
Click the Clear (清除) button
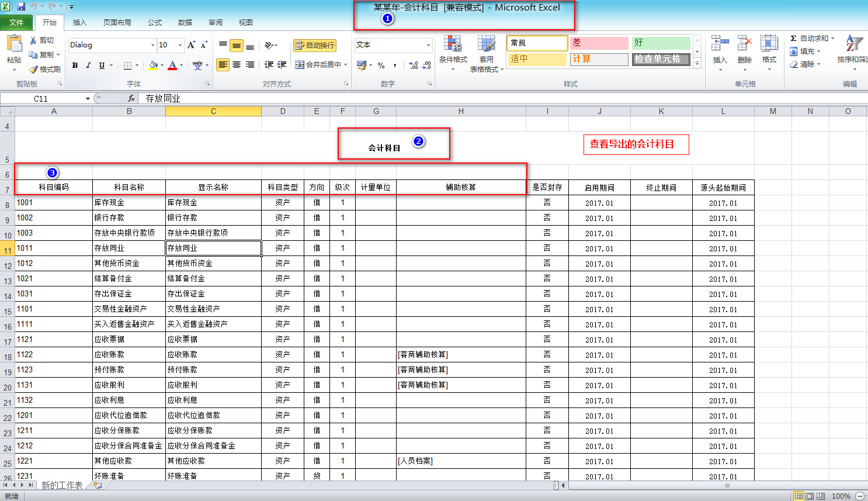806,64
